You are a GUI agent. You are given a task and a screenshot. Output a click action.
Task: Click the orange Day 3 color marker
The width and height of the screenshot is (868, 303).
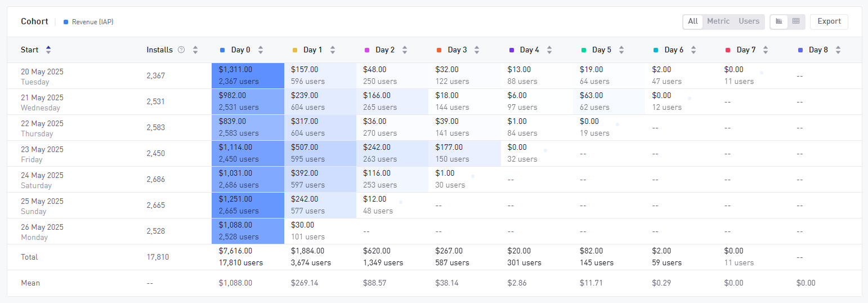[x=439, y=50]
